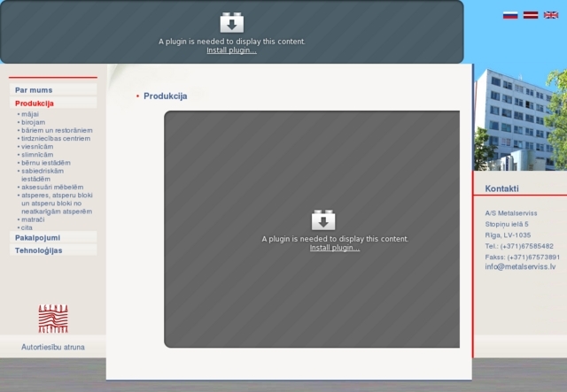Image resolution: width=567 pixels, height=392 pixels.
Task: Click the building photo thumbnail
Action: (x=519, y=119)
